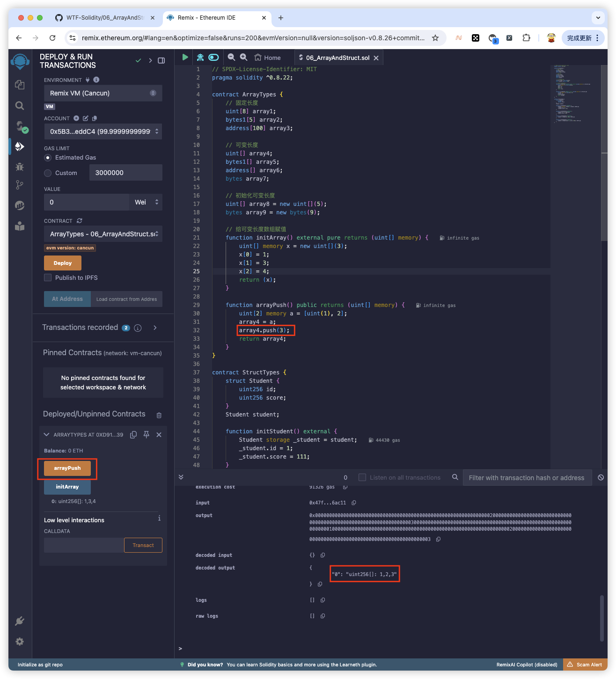Copy the decoded output value icon
The width and height of the screenshot is (616, 679).
pos(320,584)
